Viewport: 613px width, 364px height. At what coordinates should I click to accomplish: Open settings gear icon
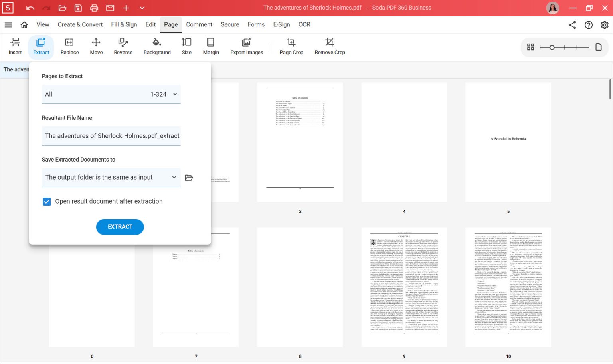605,25
